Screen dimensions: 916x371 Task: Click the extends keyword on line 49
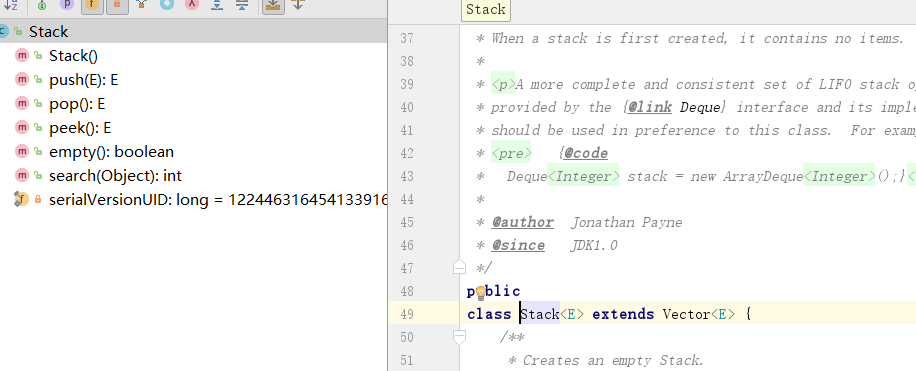pos(623,314)
